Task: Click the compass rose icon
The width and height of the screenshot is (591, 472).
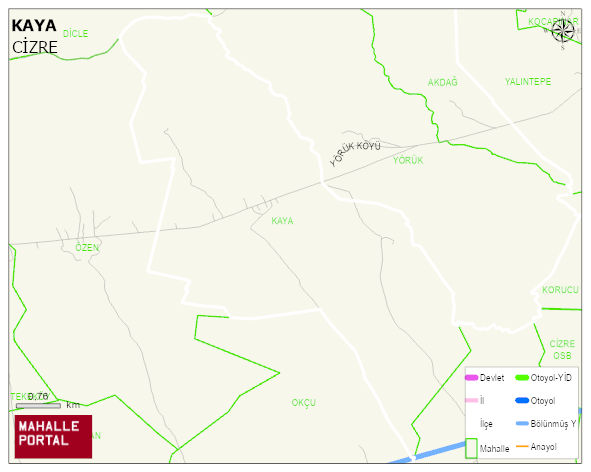Action: click(x=562, y=31)
